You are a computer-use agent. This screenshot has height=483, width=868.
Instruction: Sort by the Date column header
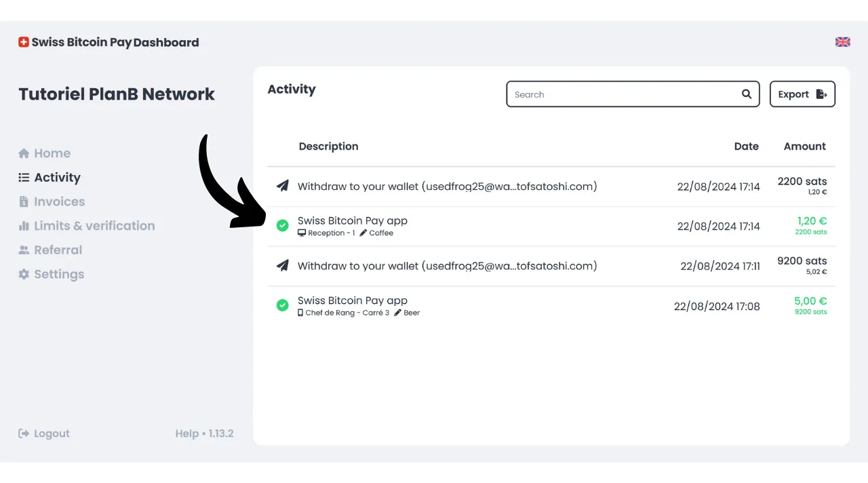click(x=746, y=147)
